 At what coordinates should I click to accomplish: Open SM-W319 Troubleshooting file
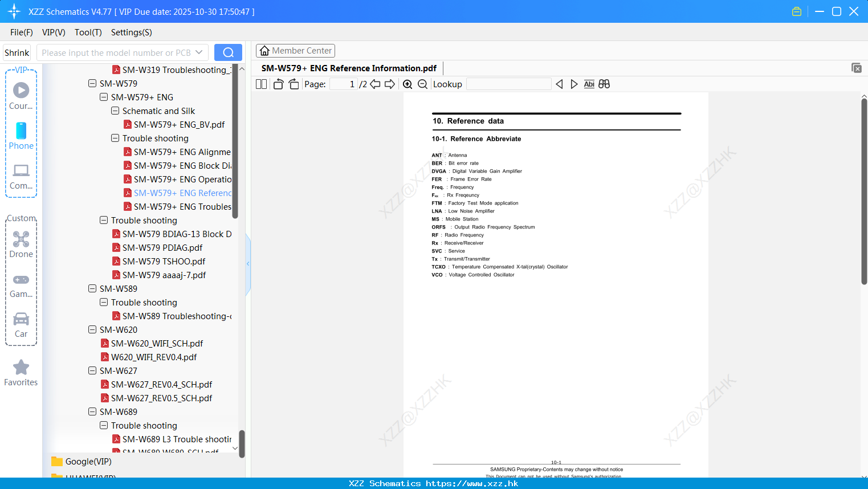[172, 70]
